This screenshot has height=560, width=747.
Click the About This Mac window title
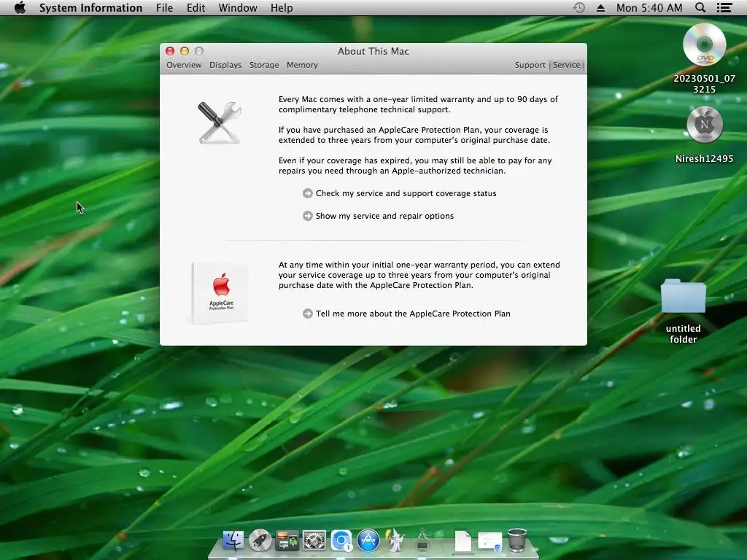pyautogui.click(x=373, y=51)
